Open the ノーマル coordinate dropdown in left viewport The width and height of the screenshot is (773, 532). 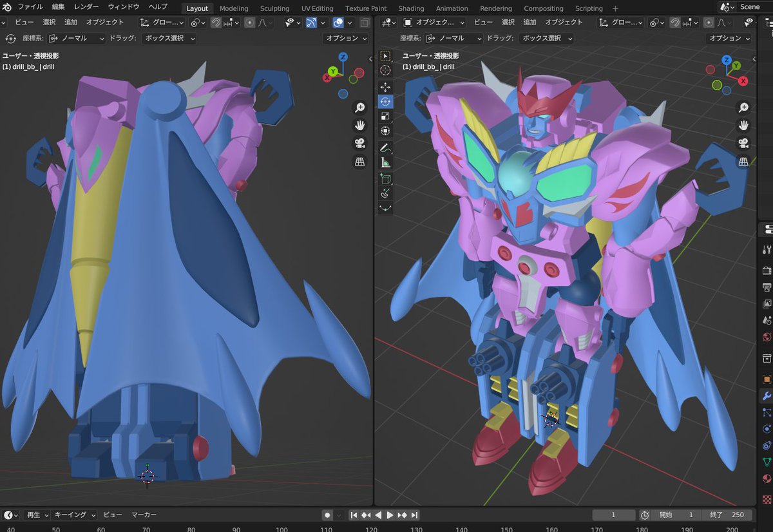pyautogui.click(x=77, y=38)
